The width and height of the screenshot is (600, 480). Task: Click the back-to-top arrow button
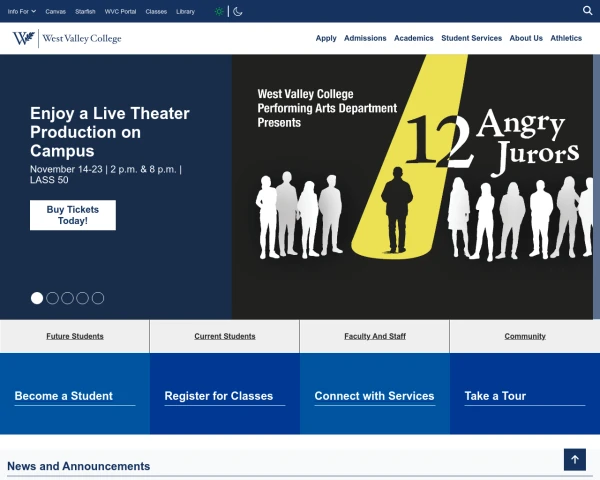pyautogui.click(x=574, y=459)
